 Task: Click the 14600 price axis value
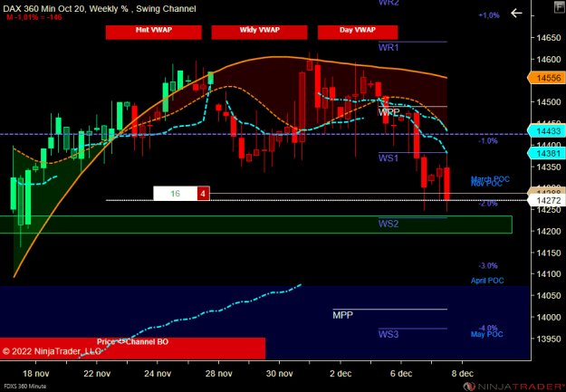549,60
